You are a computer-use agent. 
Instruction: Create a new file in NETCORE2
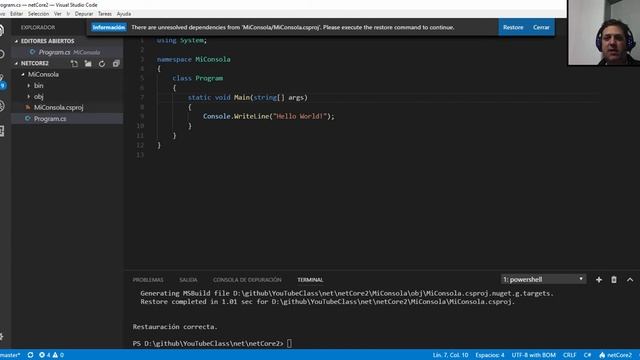click(x=74, y=64)
